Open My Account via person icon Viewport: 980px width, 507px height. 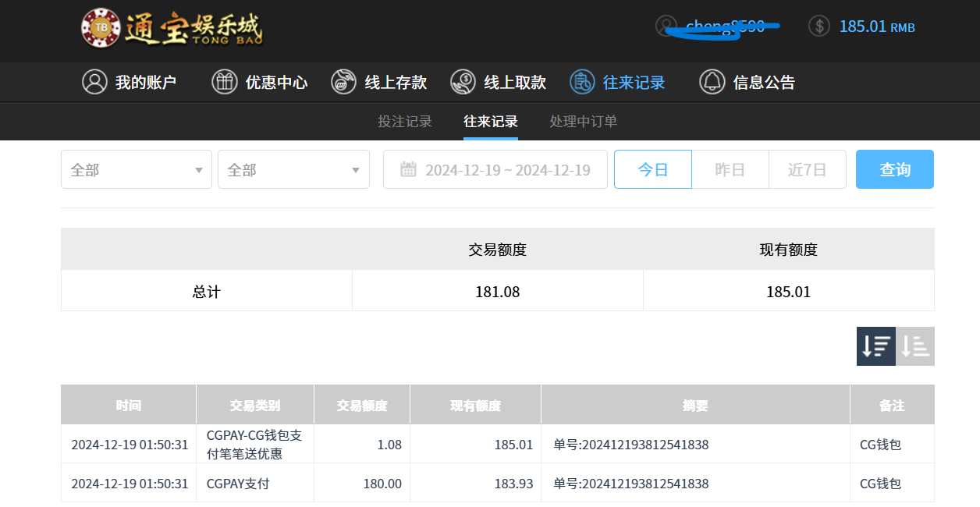click(94, 82)
